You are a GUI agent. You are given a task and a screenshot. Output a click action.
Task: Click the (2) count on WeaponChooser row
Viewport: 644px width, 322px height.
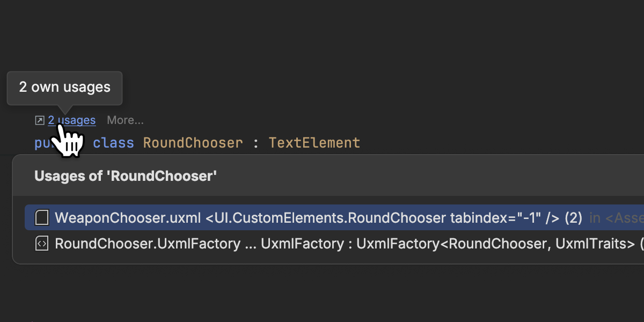coord(573,217)
